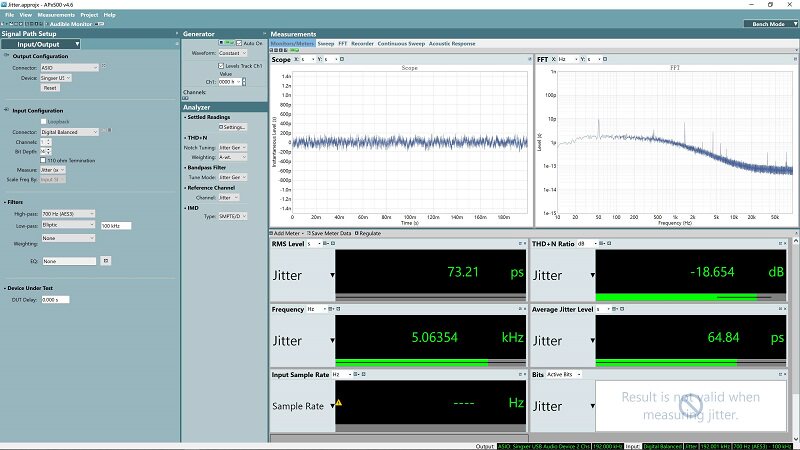The image size is (800, 450).
Task: Open the Input/Output signal path dropdown
Action: tap(42, 44)
